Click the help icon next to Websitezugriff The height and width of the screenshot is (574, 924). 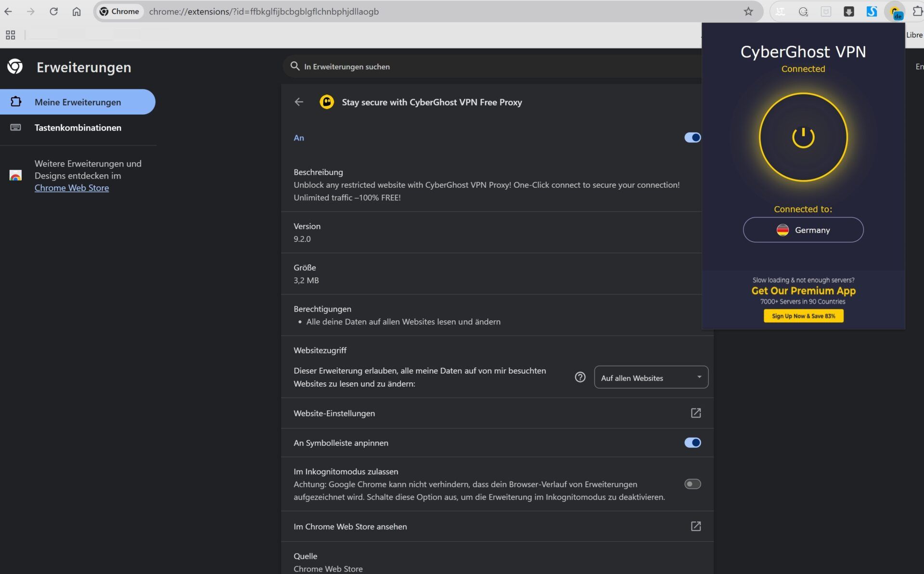pos(580,377)
